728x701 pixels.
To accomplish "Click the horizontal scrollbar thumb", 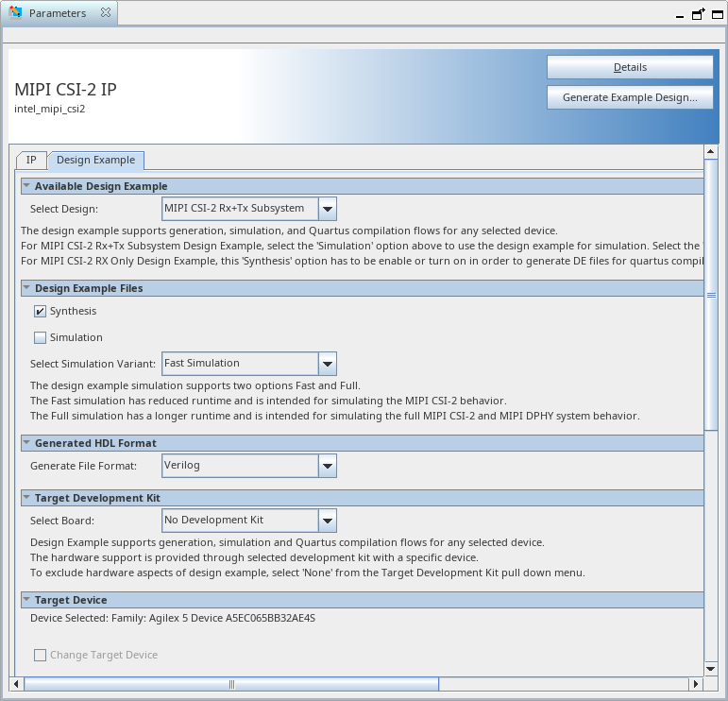I will coord(231,684).
